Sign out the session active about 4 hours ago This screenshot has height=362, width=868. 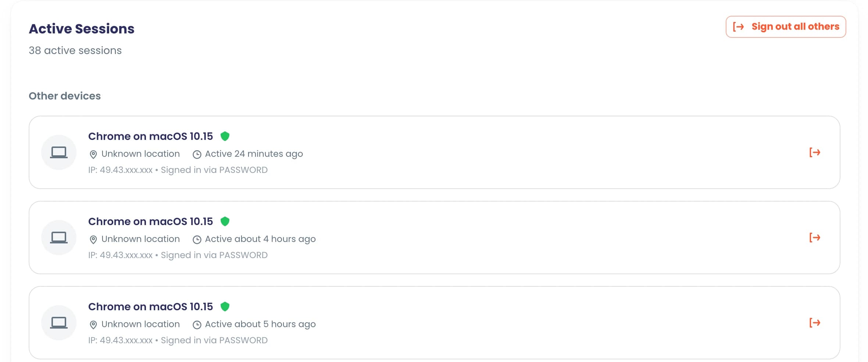[815, 238]
